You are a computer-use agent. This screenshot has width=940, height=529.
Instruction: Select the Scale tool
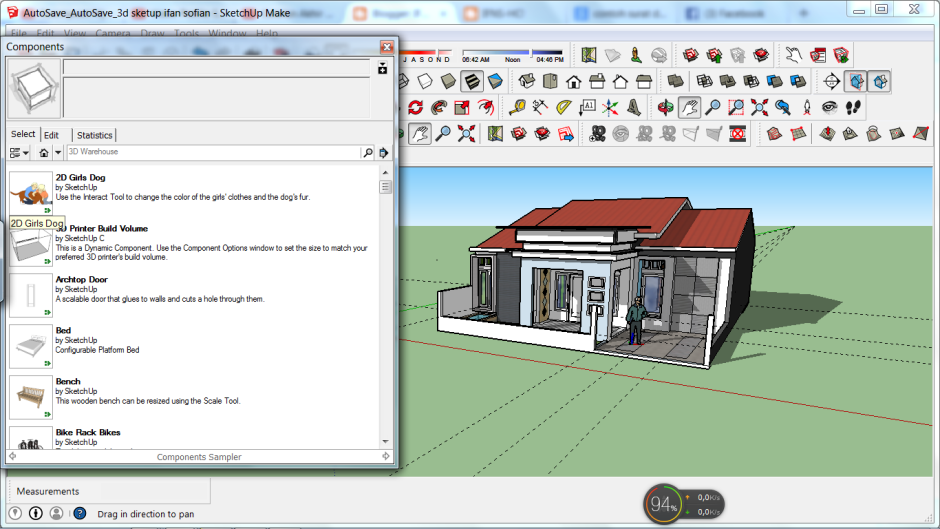pos(462,107)
